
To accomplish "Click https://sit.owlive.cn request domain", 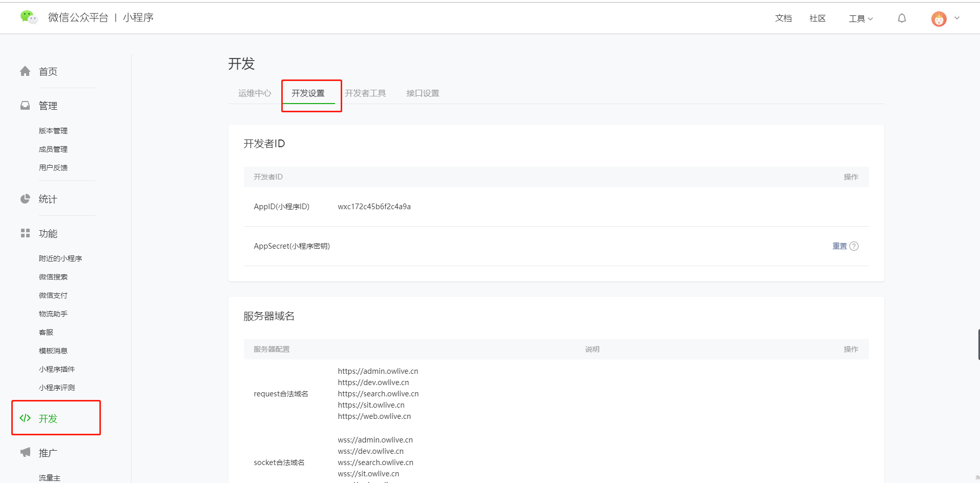I will pyautogui.click(x=371, y=405).
